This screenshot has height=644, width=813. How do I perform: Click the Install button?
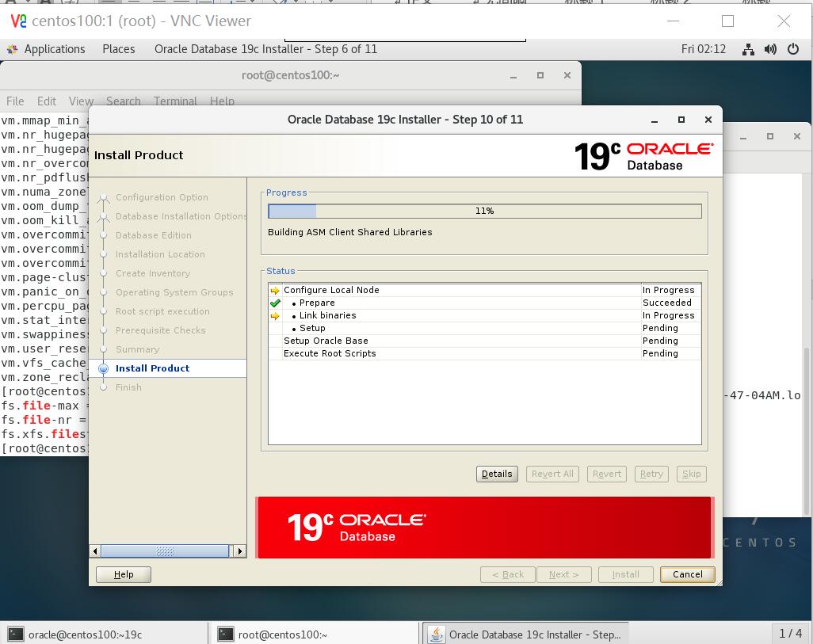pyautogui.click(x=625, y=574)
